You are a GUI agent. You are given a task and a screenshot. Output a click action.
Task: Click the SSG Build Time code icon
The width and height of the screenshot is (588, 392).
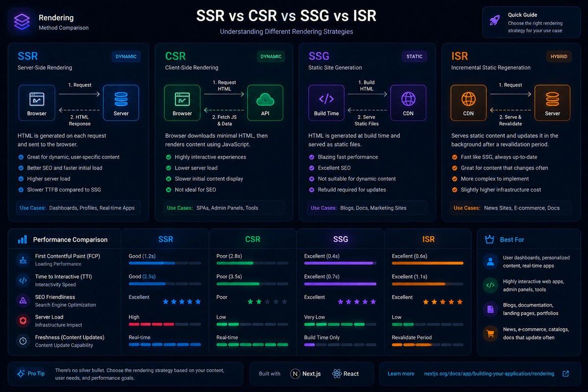(x=326, y=98)
